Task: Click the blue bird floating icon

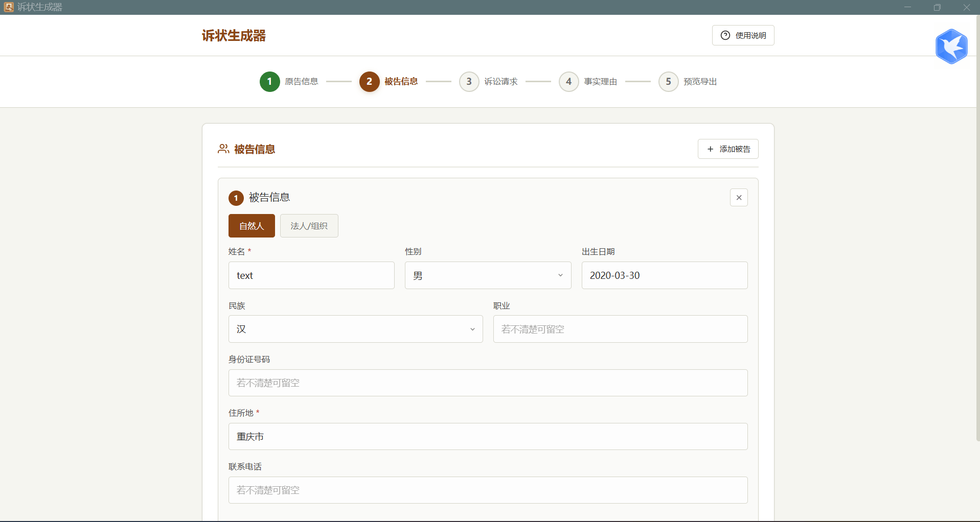Action: tap(951, 46)
